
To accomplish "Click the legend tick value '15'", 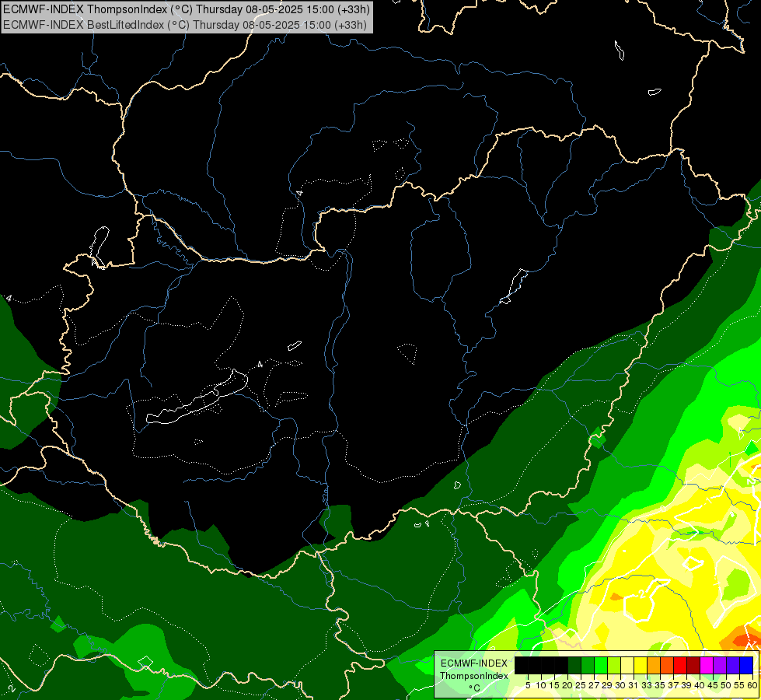I will [554, 685].
